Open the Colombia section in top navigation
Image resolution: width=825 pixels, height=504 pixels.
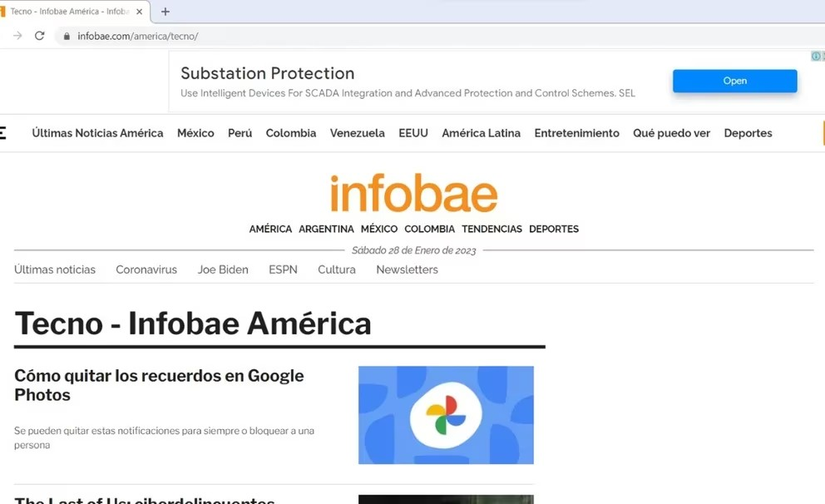[x=291, y=133]
